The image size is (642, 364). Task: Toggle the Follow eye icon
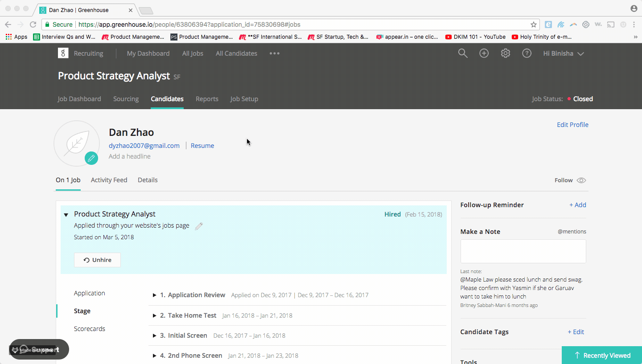tap(581, 180)
